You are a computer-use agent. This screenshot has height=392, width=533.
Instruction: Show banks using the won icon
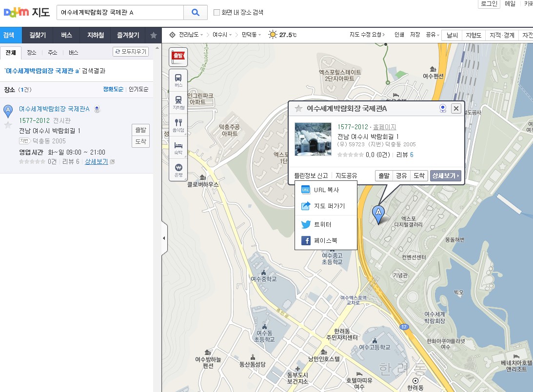178,169
